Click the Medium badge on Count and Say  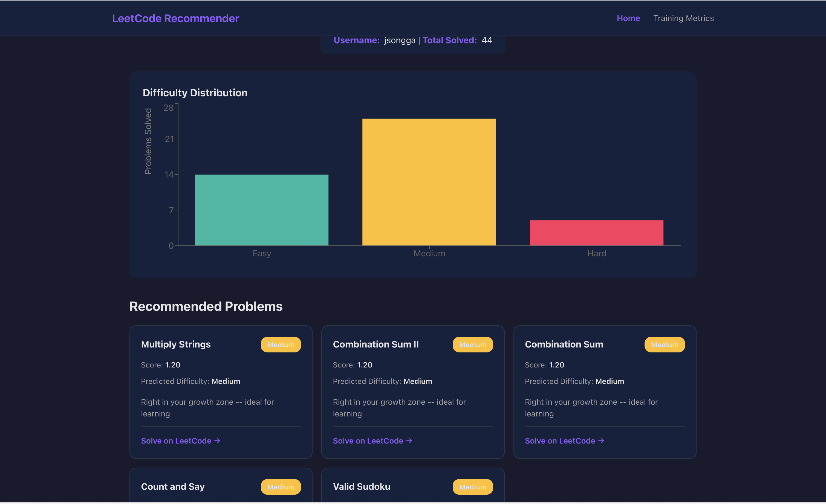coord(281,486)
